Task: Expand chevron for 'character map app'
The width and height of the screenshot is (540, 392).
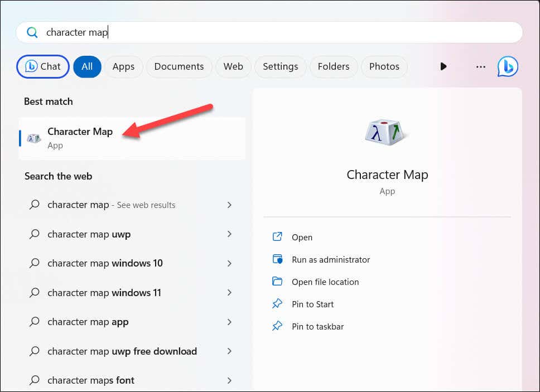Action: (x=229, y=322)
